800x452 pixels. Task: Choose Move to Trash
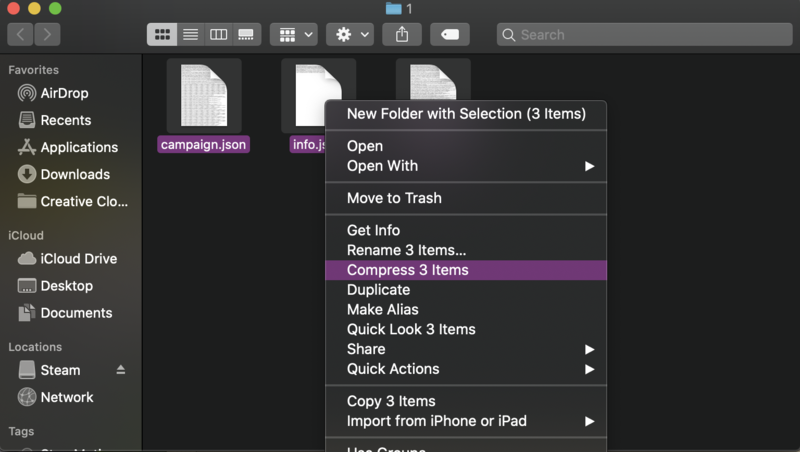tap(466, 198)
